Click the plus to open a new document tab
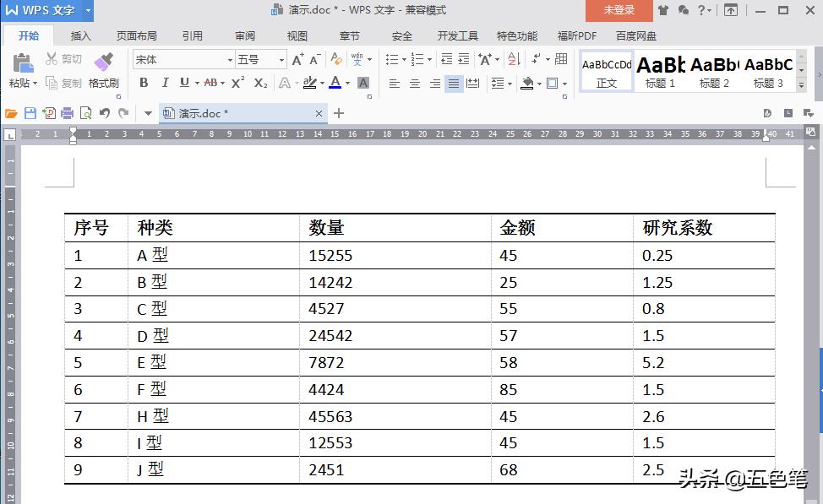 [x=339, y=113]
